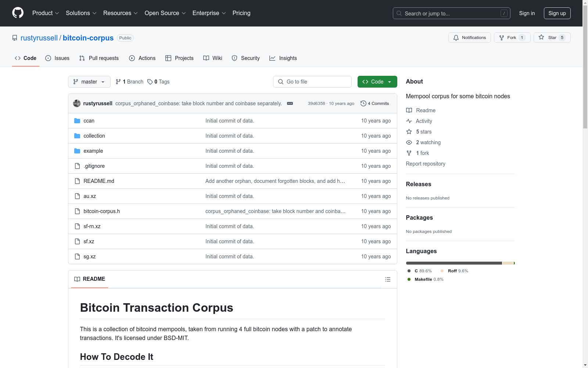Image resolution: width=588 pixels, height=368 pixels.
Task: Click the sg.xz file icon
Action: (x=77, y=256)
